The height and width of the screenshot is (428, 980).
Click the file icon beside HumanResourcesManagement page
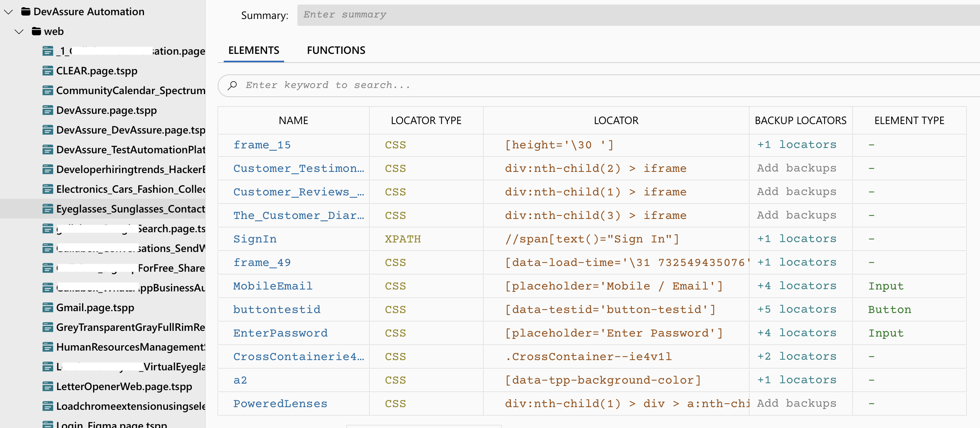pyautogui.click(x=48, y=347)
